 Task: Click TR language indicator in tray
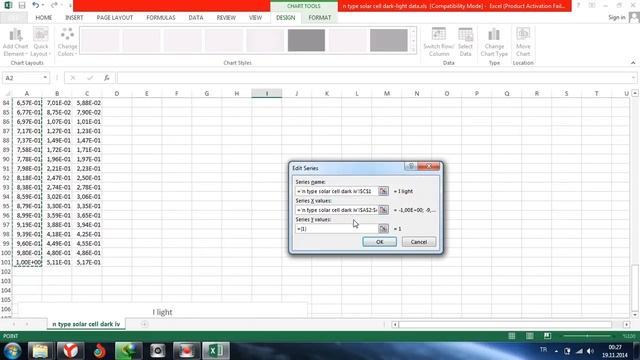pyautogui.click(x=543, y=350)
